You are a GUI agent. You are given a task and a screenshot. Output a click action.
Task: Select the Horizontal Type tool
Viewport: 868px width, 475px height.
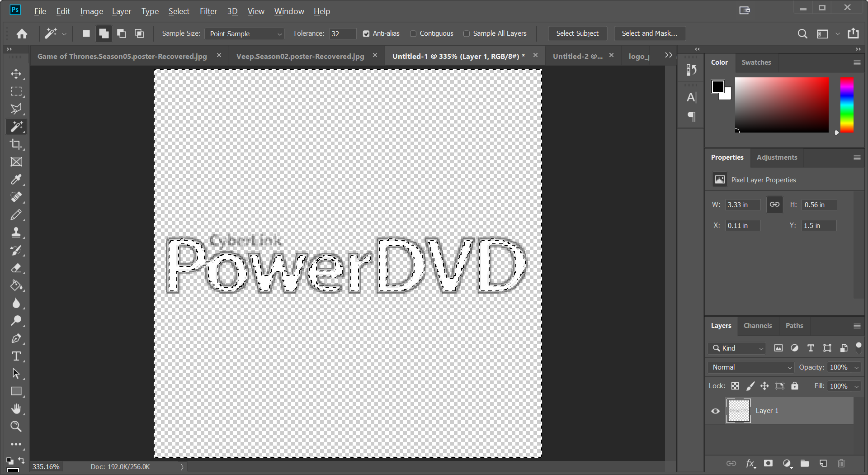[x=16, y=356]
